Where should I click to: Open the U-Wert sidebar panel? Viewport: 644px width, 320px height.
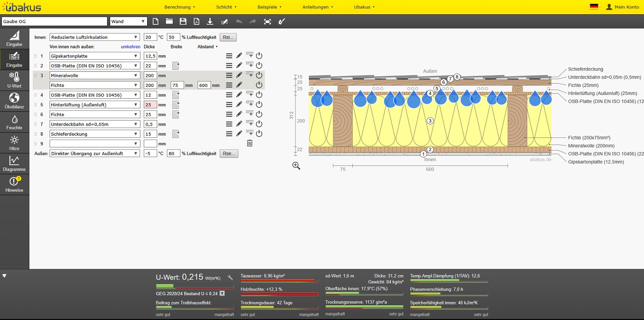point(14,80)
